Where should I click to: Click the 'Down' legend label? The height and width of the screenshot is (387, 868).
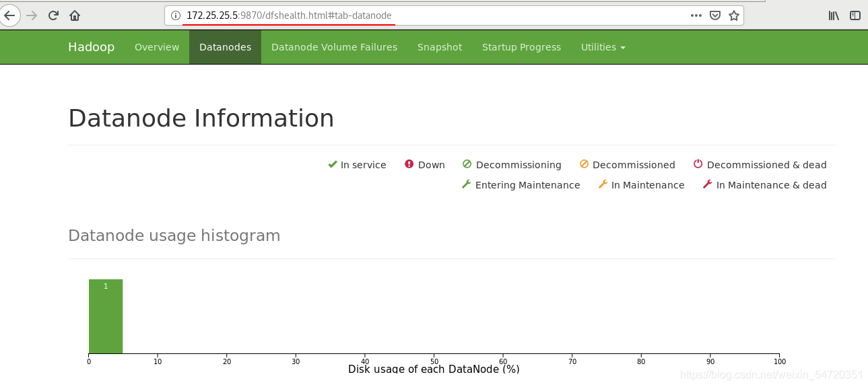pyautogui.click(x=432, y=165)
